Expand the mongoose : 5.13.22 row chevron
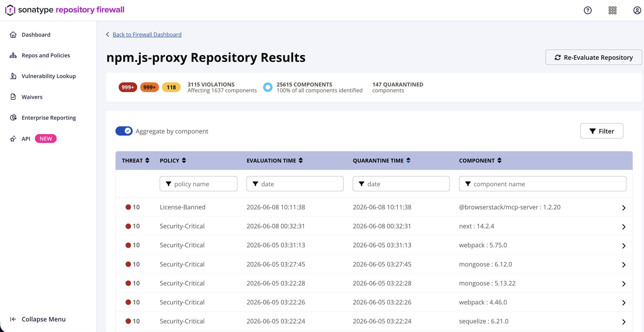 [x=624, y=284]
